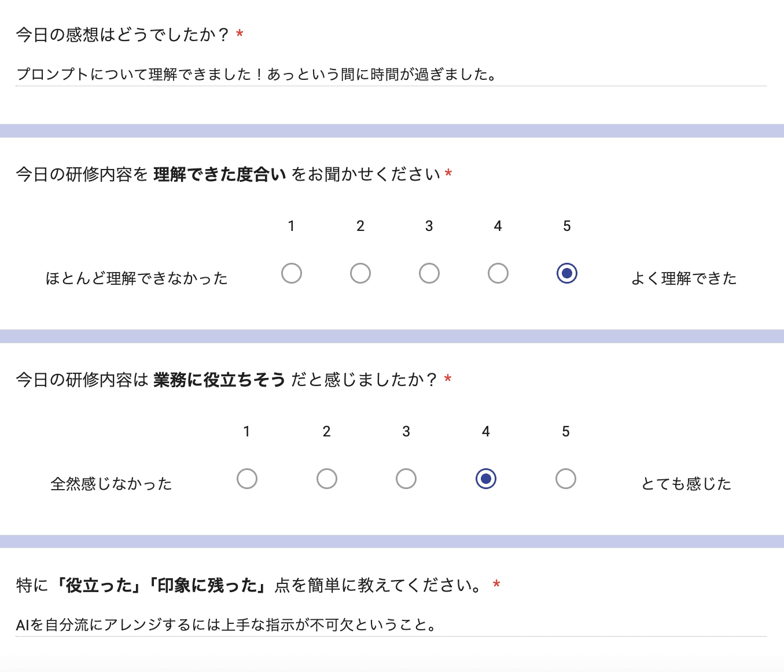This screenshot has height=672, width=784.
Task: Click the selected rating 4 usefulness radio
Action: point(486,479)
